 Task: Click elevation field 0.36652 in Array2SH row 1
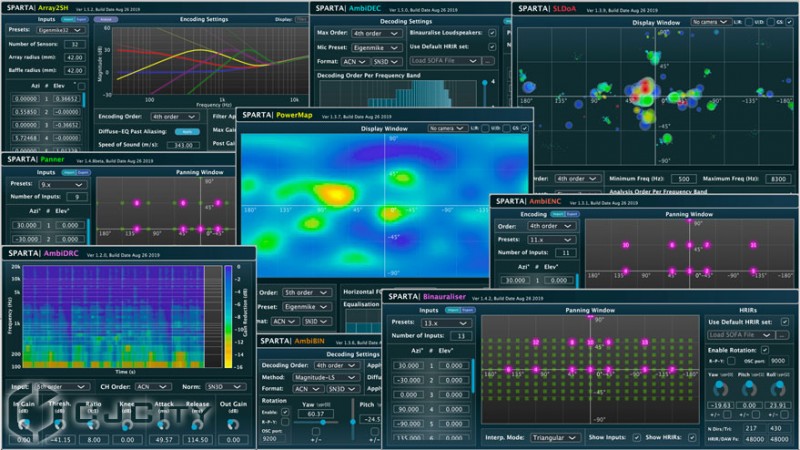(67, 98)
